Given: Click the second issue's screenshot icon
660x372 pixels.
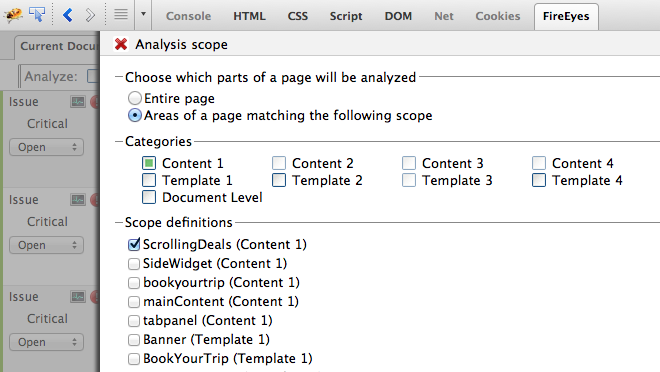Looking at the screenshot, I should 78,199.
